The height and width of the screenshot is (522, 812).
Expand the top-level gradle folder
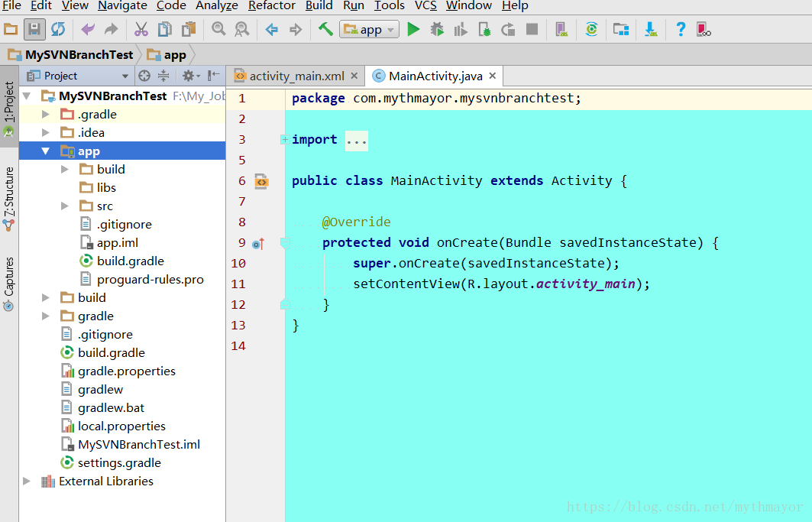pos(46,316)
